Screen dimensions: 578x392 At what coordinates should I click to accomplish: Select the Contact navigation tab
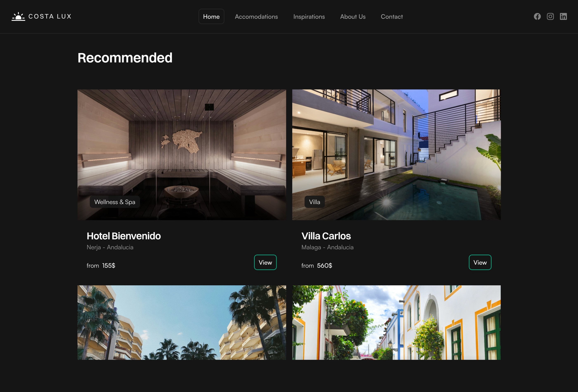[x=392, y=16]
